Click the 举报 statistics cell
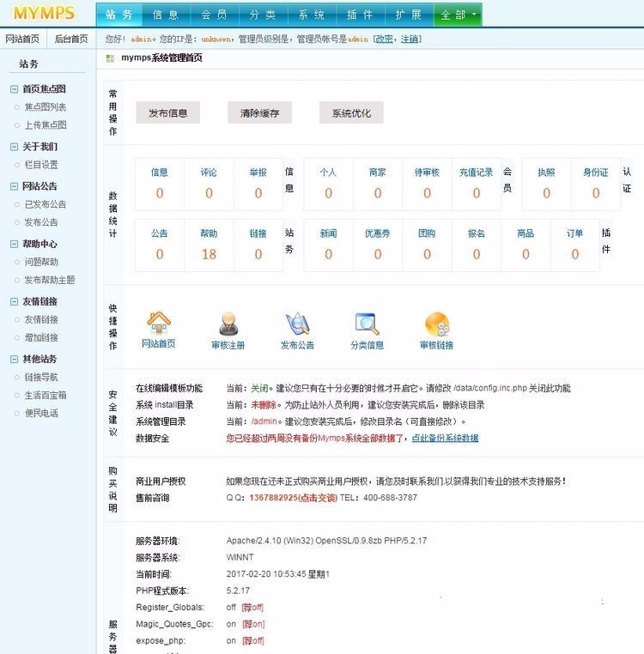 [258, 184]
